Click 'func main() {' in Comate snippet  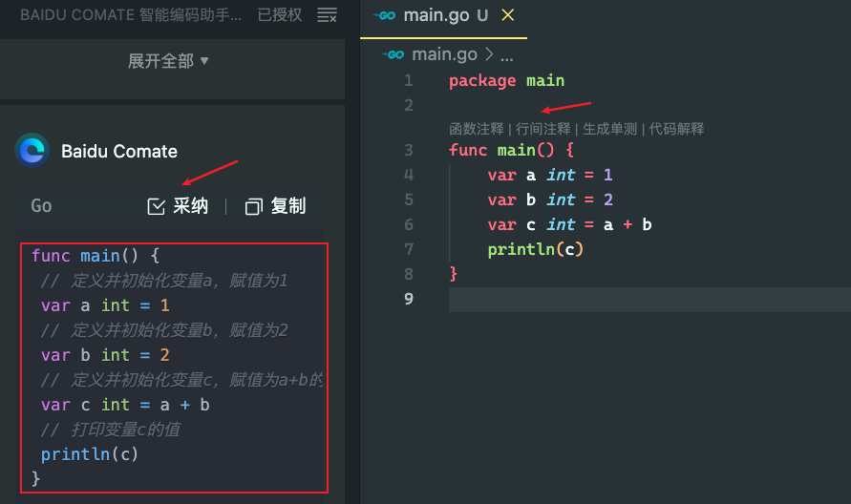[x=95, y=256]
